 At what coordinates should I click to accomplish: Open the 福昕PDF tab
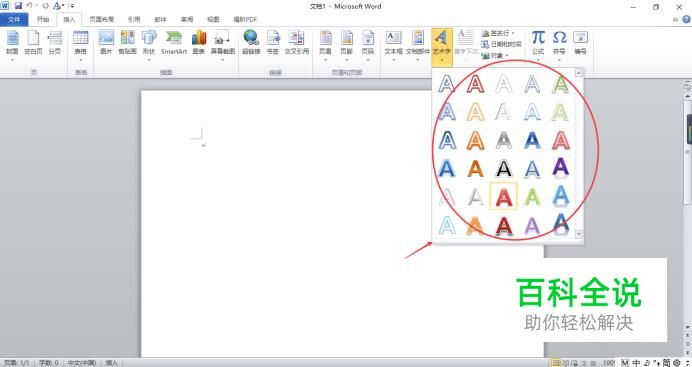245,19
